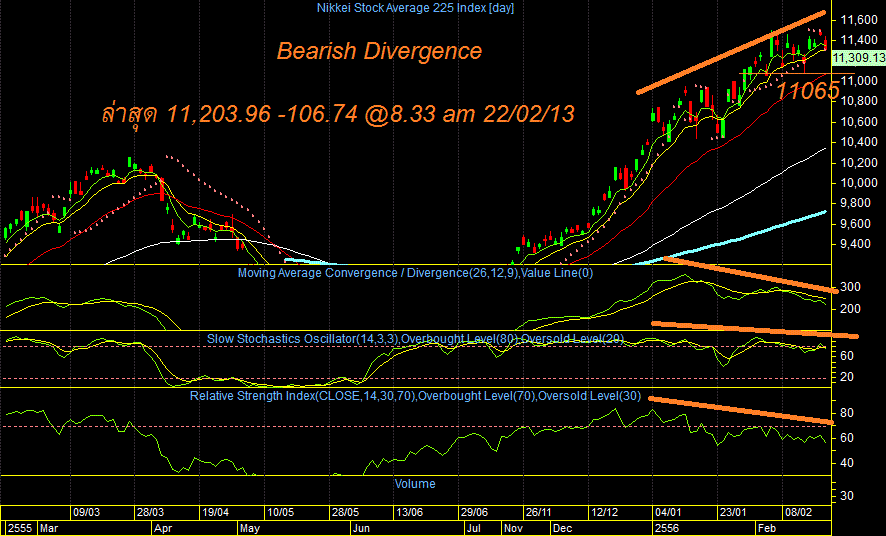The image size is (886, 536).
Task: Click the 40 value on RSI axis
Action: (847, 463)
